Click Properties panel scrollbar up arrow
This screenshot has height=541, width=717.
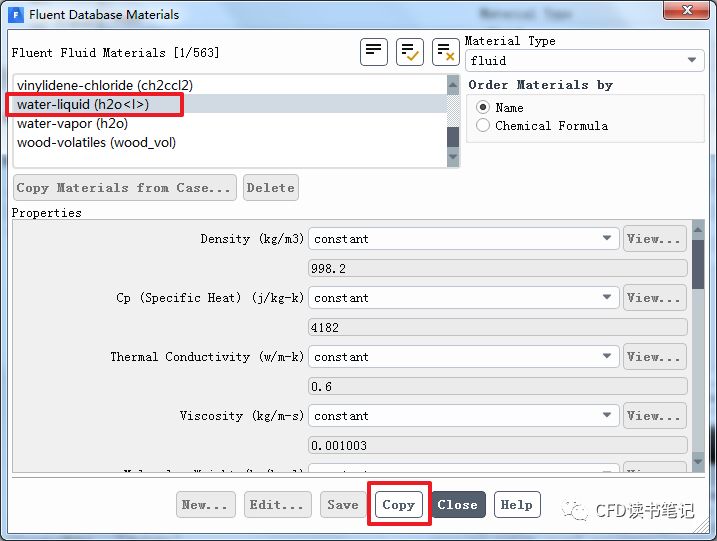(698, 230)
